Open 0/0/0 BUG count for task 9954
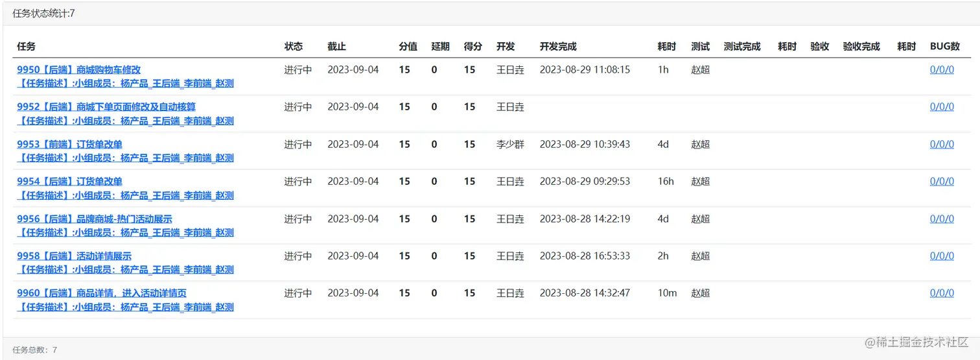This screenshot has height=360, width=980. [x=942, y=181]
